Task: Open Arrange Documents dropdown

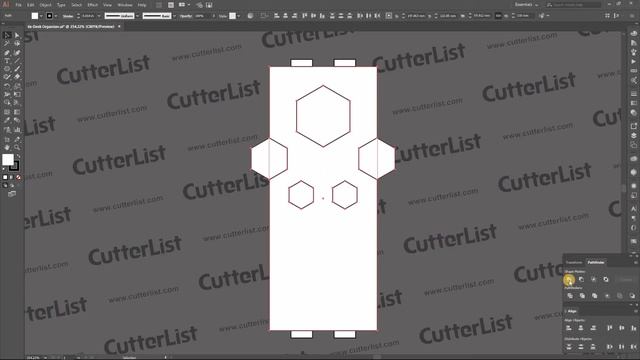Action: pyautogui.click(x=184, y=5)
